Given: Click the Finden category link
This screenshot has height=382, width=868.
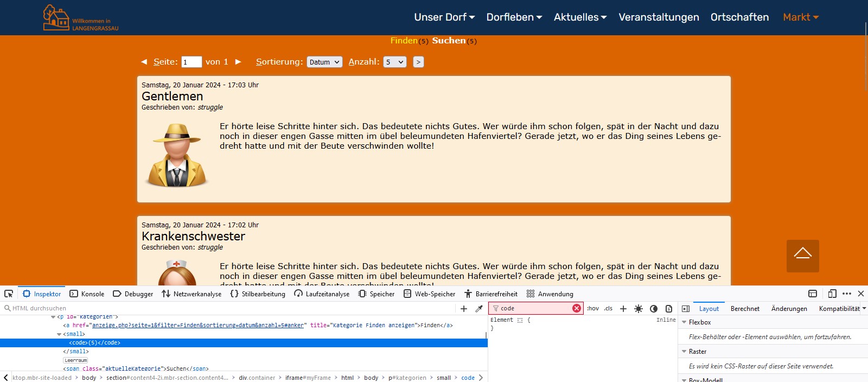Looking at the screenshot, I should [x=404, y=41].
